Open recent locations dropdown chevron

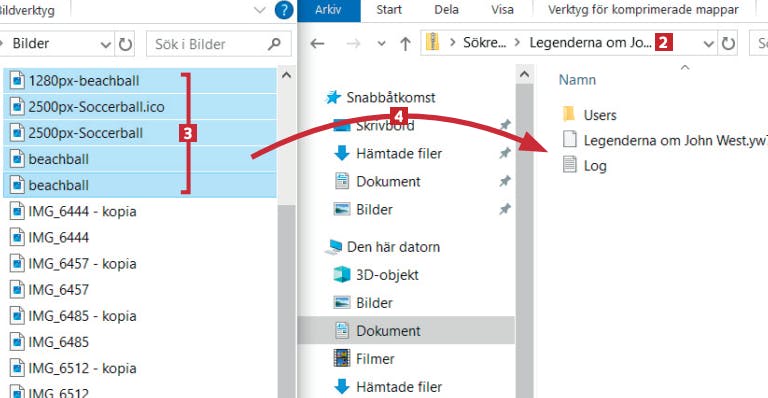(381, 44)
